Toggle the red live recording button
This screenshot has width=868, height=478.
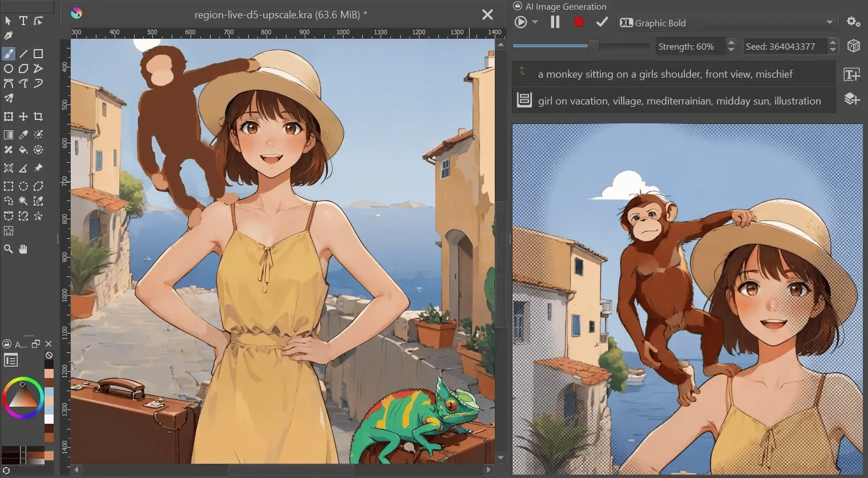pos(578,22)
